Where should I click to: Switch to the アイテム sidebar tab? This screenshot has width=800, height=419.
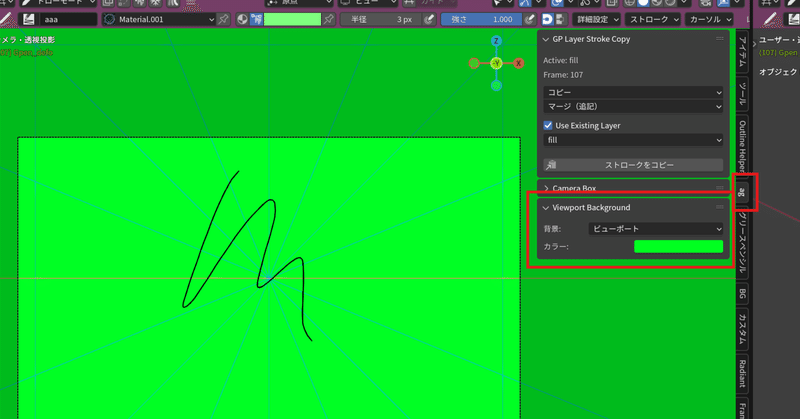point(742,52)
